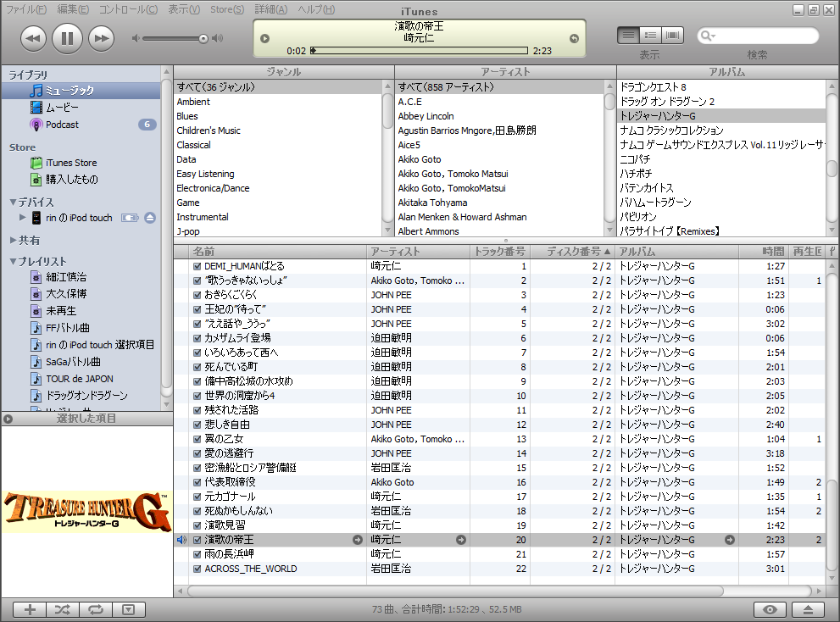Switch to list view button
Screen dimensions: 840x622
pos(628,36)
